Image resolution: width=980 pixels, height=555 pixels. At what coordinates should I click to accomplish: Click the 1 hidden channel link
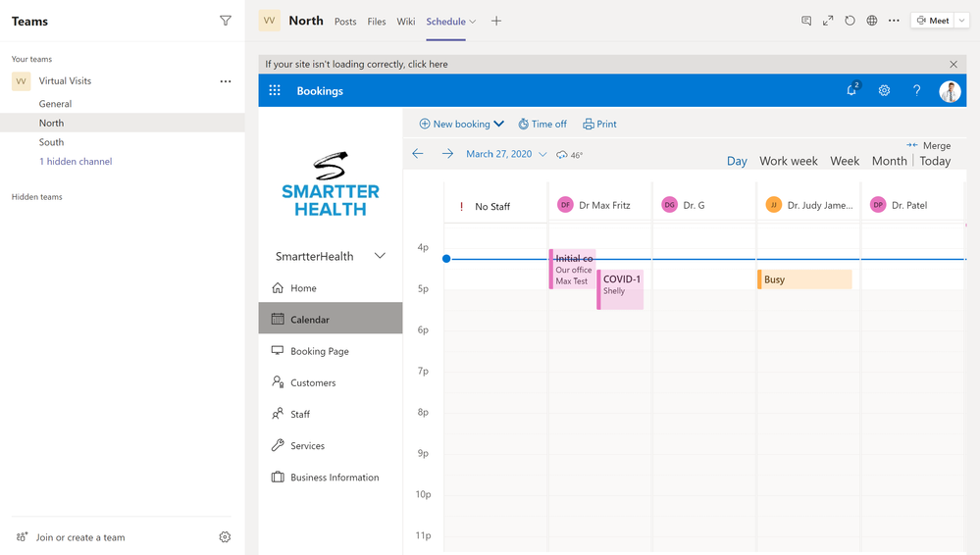tap(76, 161)
